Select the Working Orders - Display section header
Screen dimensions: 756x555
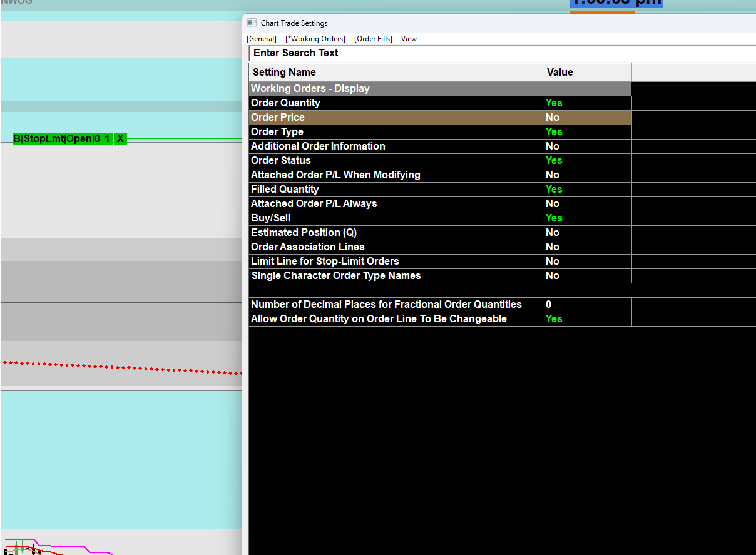[440, 89]
